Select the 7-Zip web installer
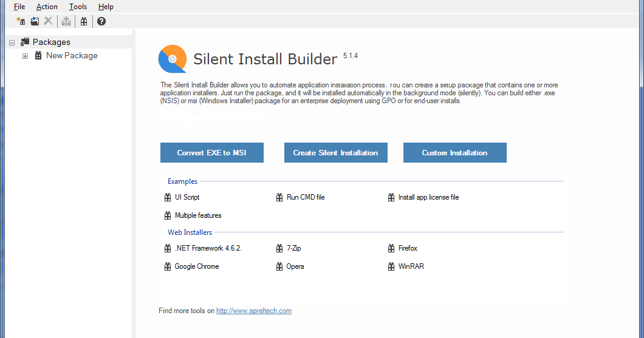Screen dimensions: 644x338 coord(293,248)
